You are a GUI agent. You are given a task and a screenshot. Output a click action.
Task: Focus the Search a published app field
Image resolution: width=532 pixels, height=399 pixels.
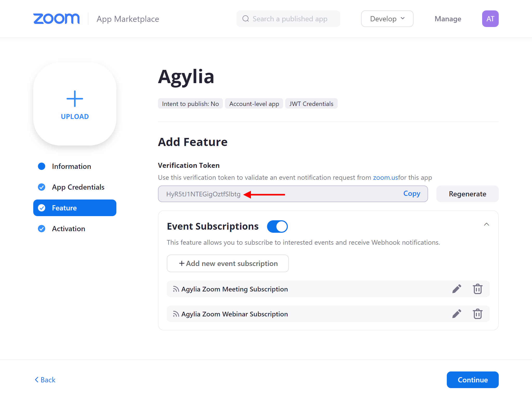(288, 19)
